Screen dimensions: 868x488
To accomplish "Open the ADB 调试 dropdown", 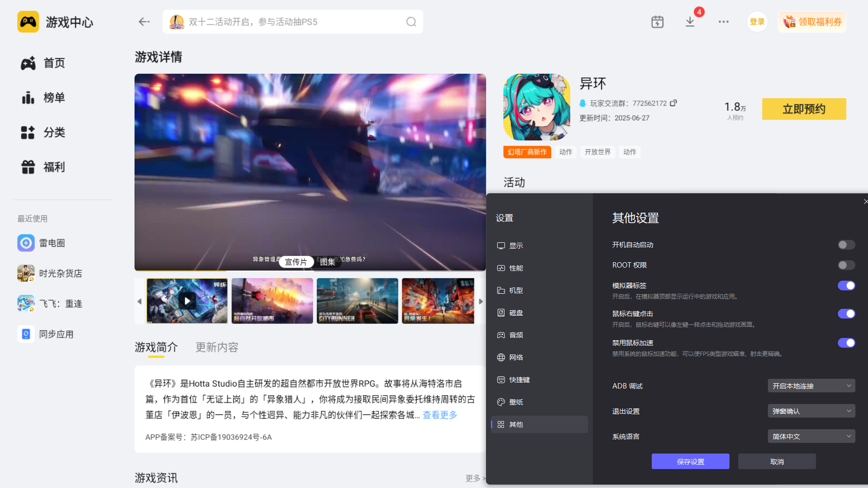I will (x=811, y=386).
